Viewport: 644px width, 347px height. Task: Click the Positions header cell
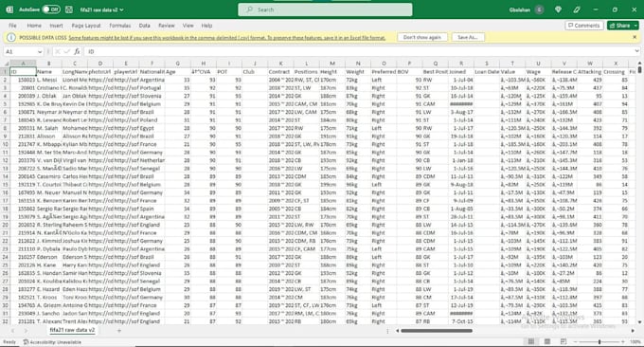click(306, 71)
